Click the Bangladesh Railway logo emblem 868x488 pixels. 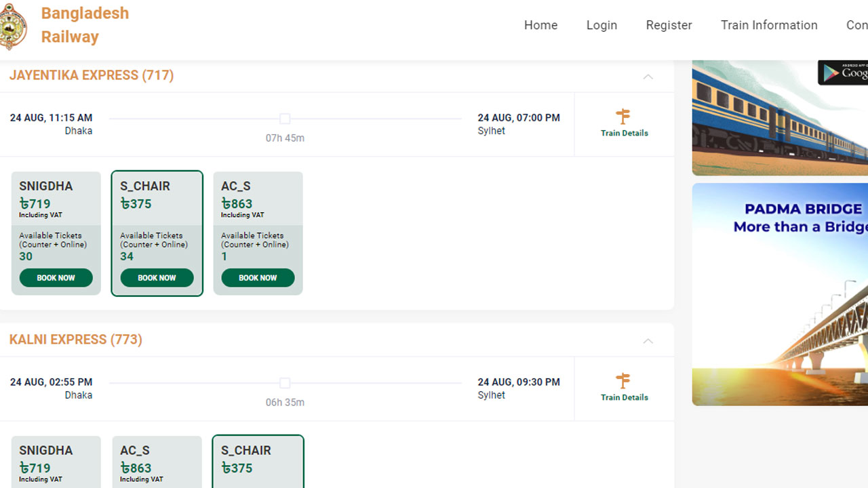click(x=13, y=26)
